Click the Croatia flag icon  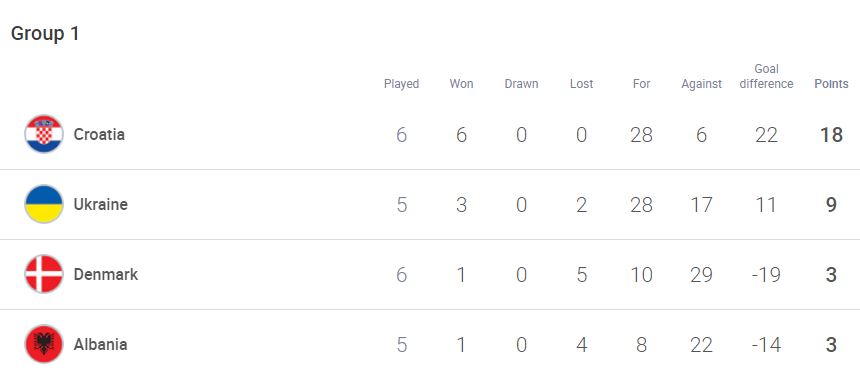pyautogui.click(x=44, y=134)
